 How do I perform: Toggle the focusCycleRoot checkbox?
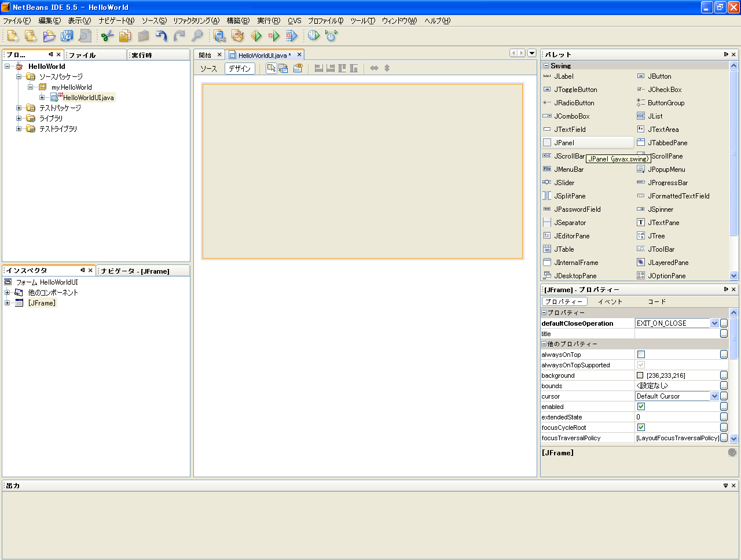point(641,428)
